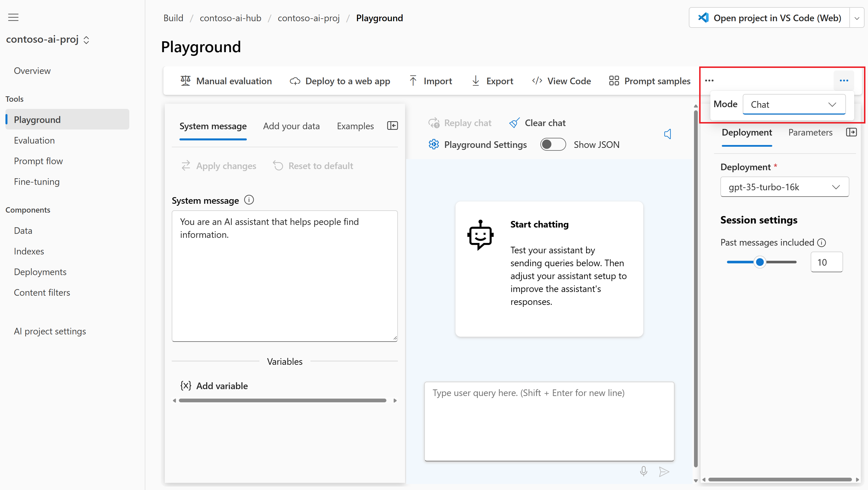Collapse the Deployment configuration panel

(851, 132)
